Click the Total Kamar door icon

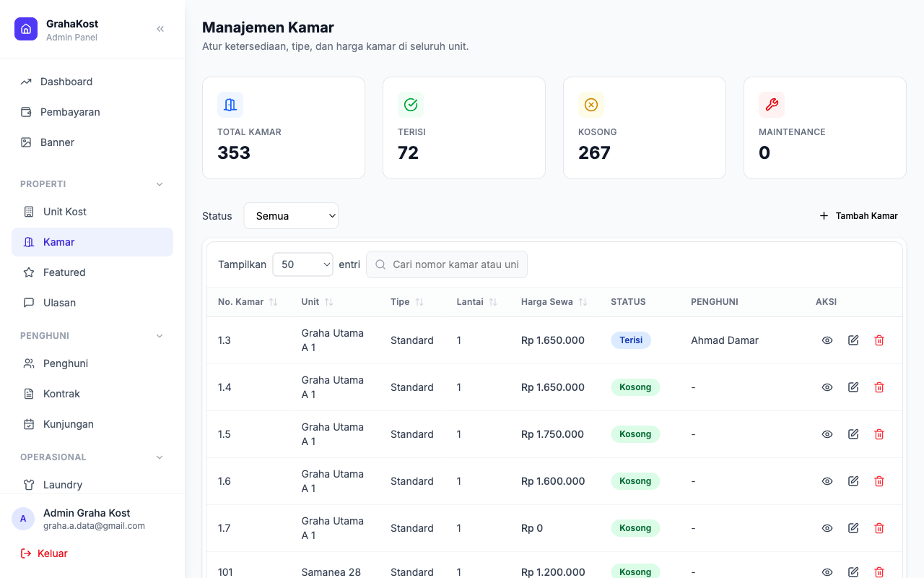230,105
